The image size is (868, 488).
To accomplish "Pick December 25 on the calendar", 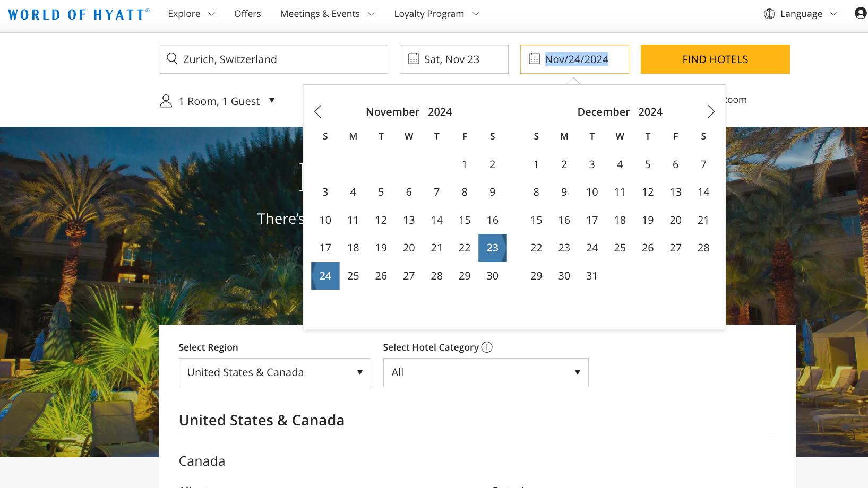I will click(x=620, y=248).
